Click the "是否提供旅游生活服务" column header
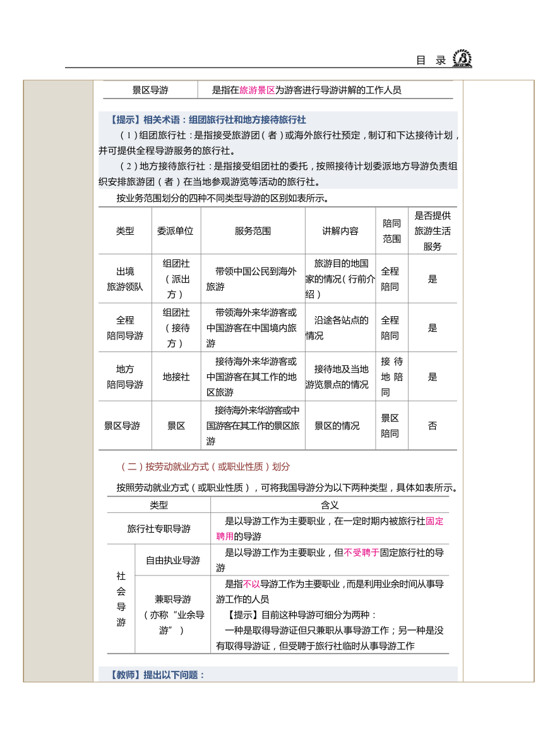 (x=433, y=231)
